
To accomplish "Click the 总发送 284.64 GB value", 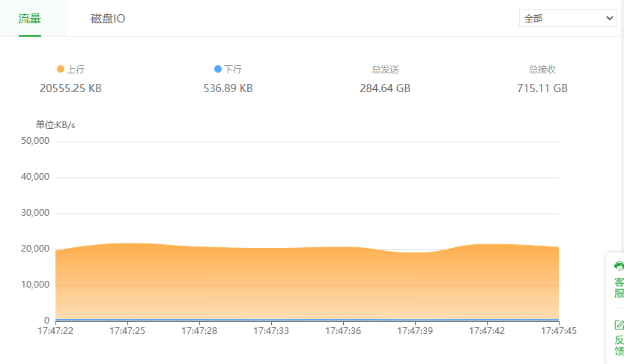I will pyautogui.click(x=385, y=88).
